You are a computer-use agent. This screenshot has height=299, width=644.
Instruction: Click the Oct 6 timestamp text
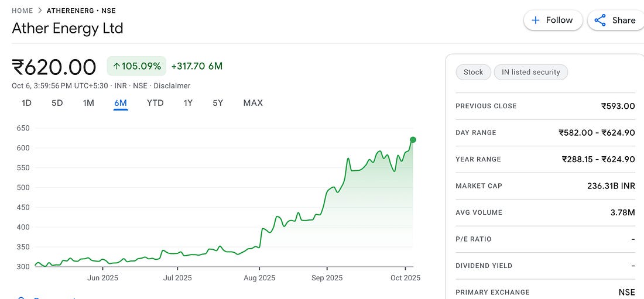tap(60, 86)
